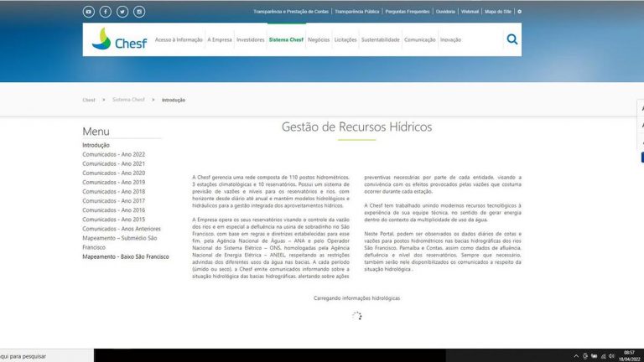Image resolution: width=644 pixels, height=362 pixels.
Task: Open Comunicados - Ano 2015
Action: (x=114, y=220)
